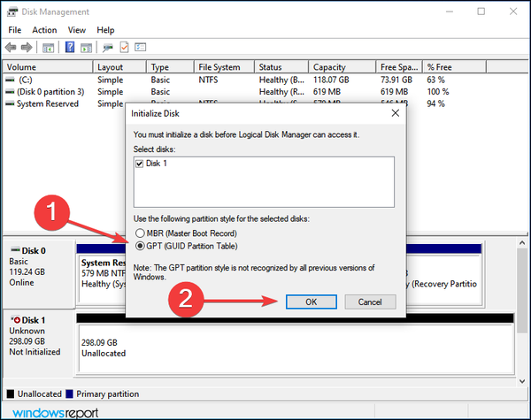Click the Forward arrow toolbar icon

coord(27,48)
